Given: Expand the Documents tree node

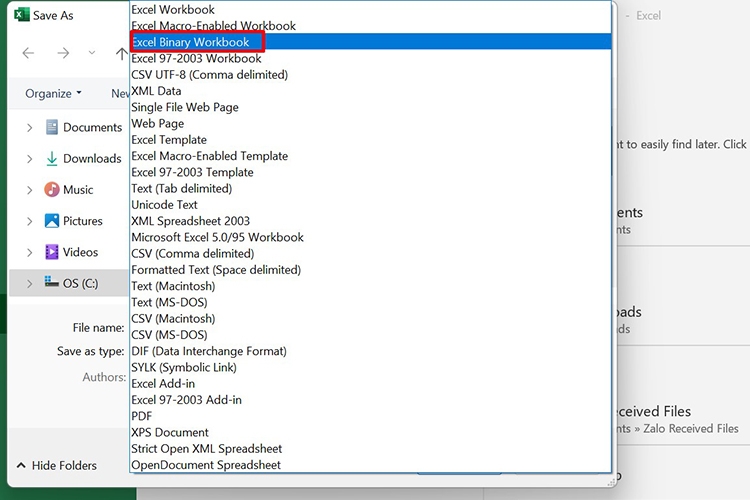Looking at the screenshot, I should [30, 128].
